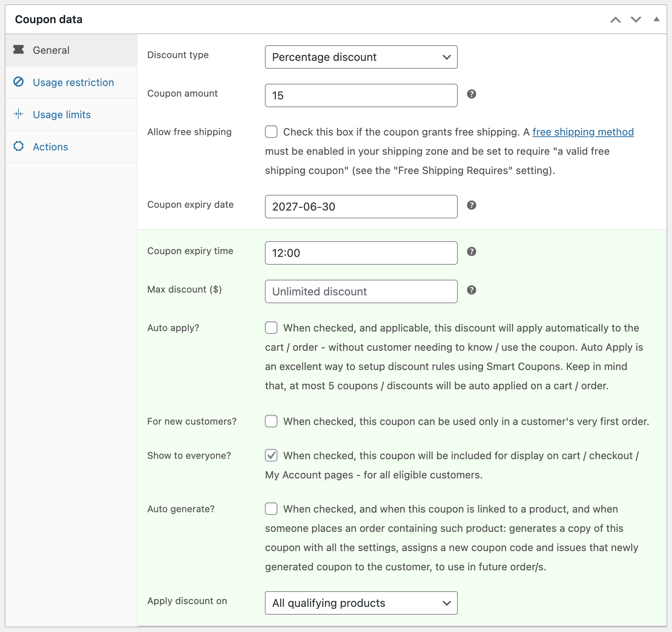This screenshot has height=632, width=672.
Task: Tick the For new customers checkbox
Action: pyautogui.click(x=271, y=421)
